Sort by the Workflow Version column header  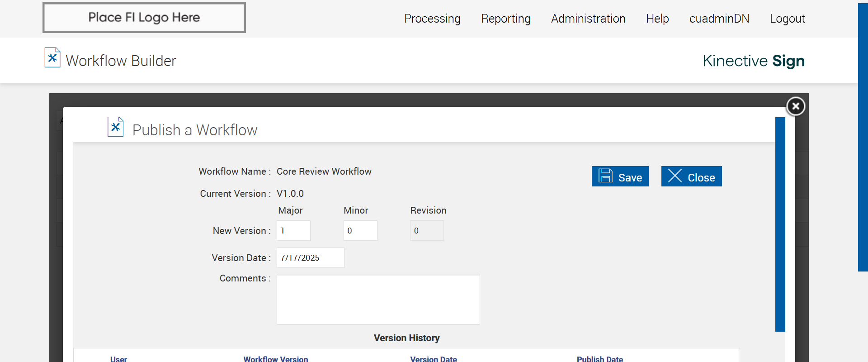point(276,359)
